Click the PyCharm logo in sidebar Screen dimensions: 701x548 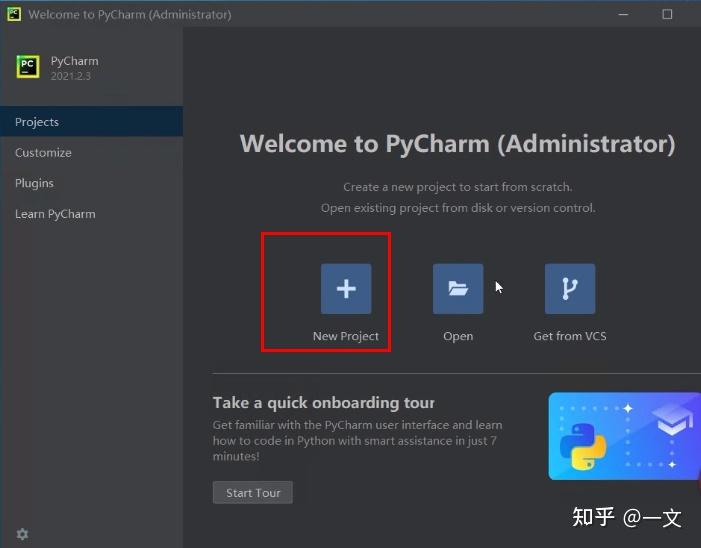tap(28, 67)
